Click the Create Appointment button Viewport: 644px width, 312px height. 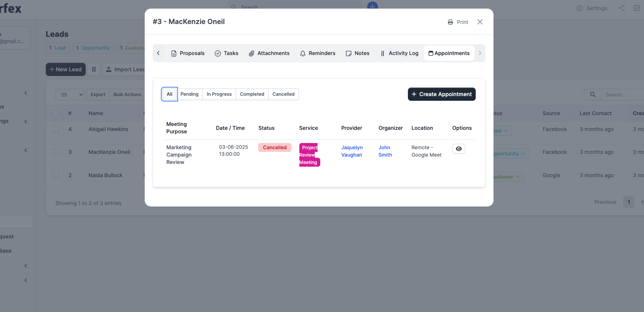[442, 94]
